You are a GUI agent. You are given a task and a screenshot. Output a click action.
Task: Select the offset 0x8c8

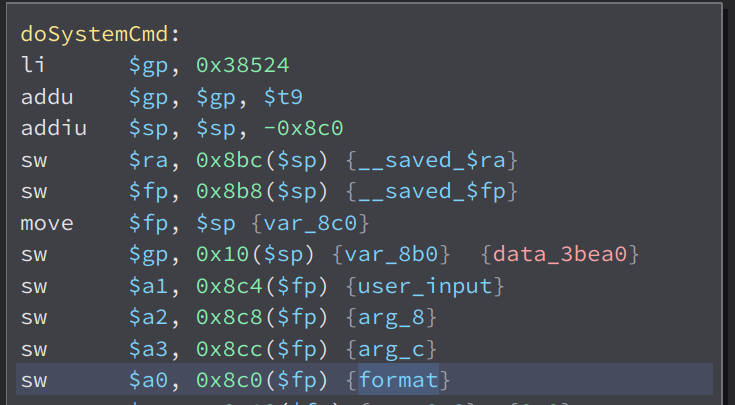(x=229, y=317)
